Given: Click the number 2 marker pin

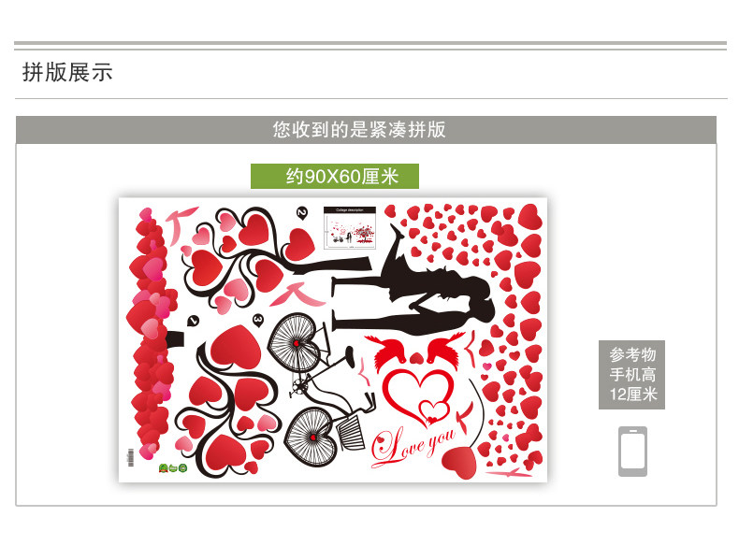Looking at the screenshot, I should pyautogui.click(x=301, y=213).
